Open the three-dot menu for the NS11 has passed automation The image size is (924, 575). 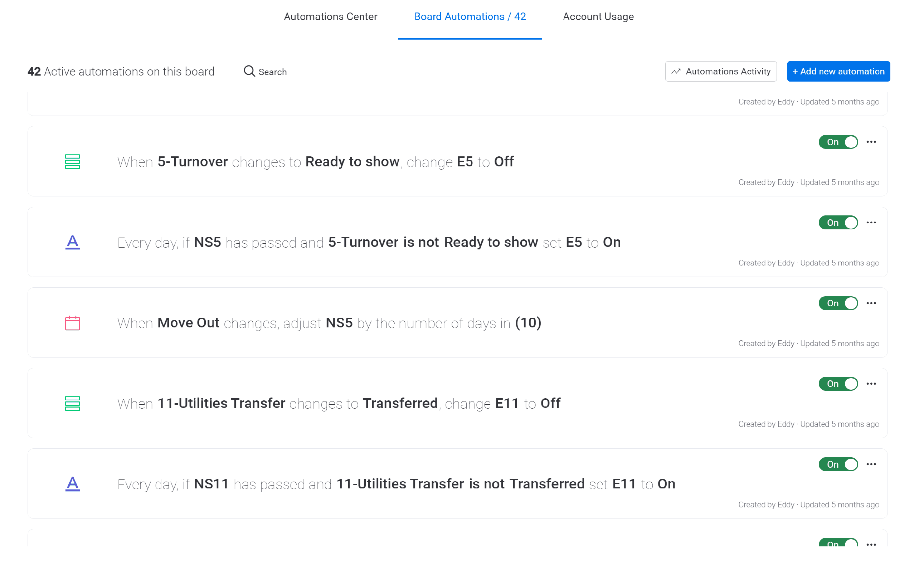871,464
